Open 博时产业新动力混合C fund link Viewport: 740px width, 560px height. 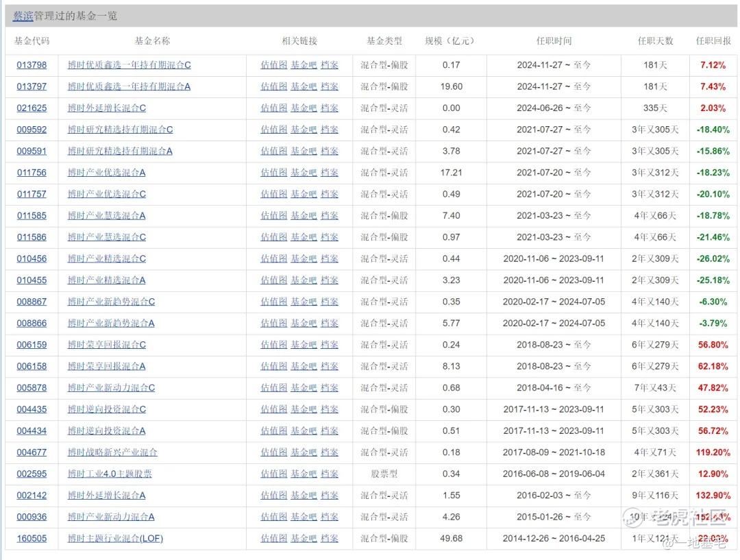pyautogui.click(x=112, y=388)
